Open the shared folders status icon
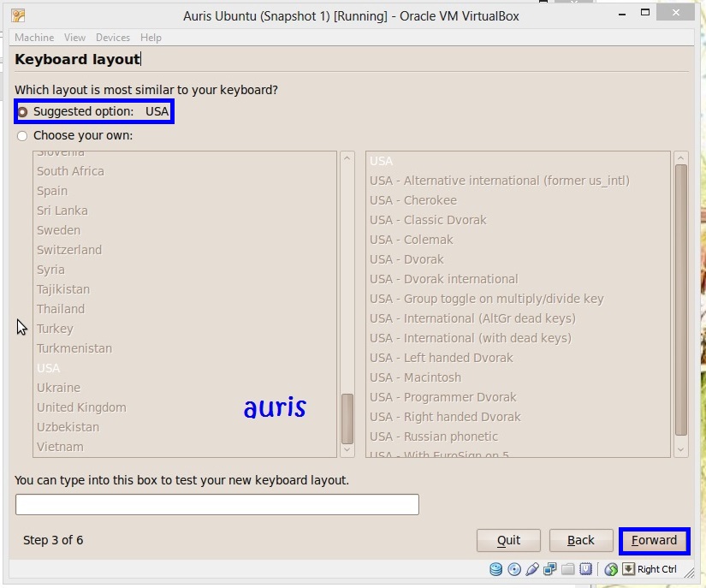The width and height of the screenshot is (706, 588). [x=567, y=569]
